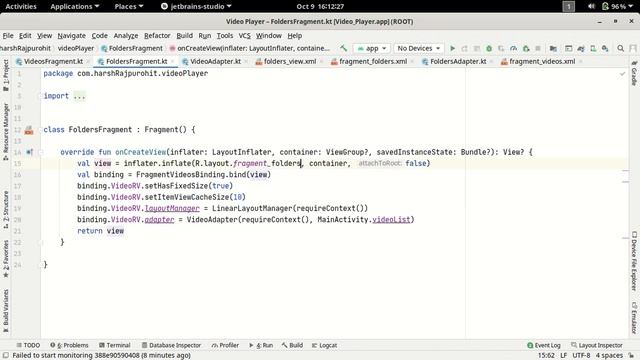Open the Layout Inspector
This screenshot has width=640, height=360.
pyautogui.click(x=597, y=345)
